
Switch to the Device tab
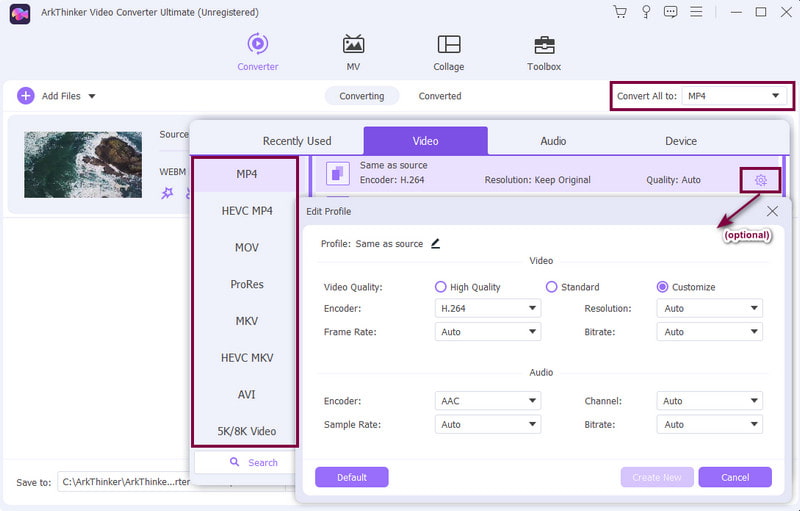click(681, 141)
